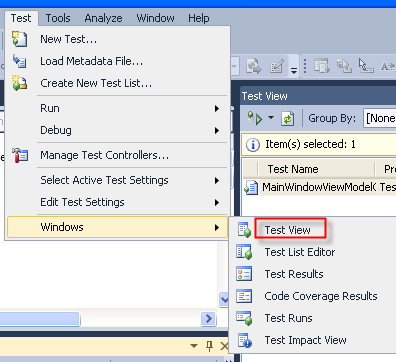Open Run Selection dropdown arrow
This screenshot has height=362, width=396.
pos(270,118)
